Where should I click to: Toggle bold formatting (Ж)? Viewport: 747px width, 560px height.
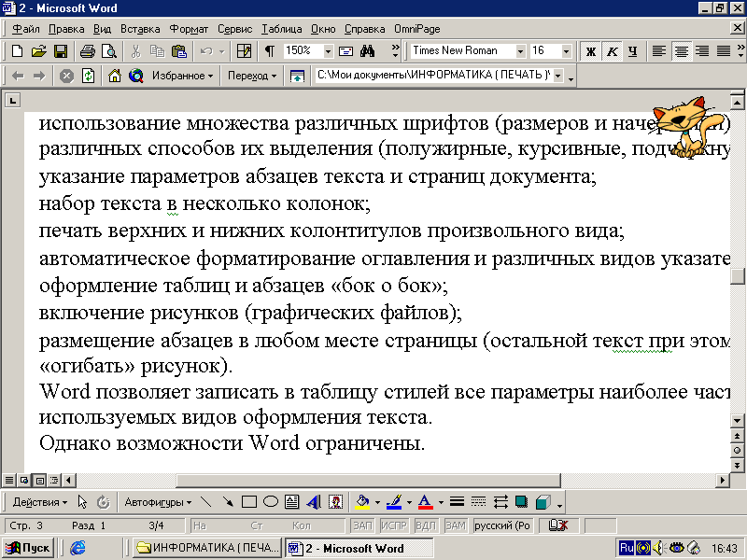click(x=591, y=51)
